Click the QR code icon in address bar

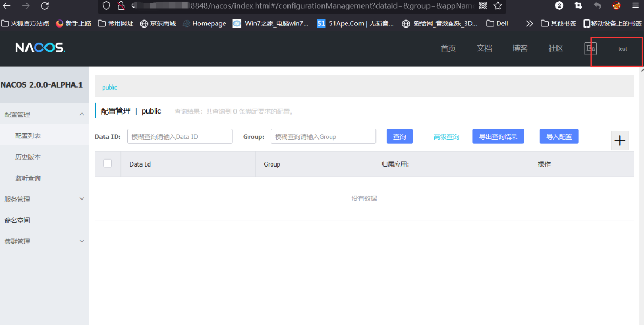(483, 6)
